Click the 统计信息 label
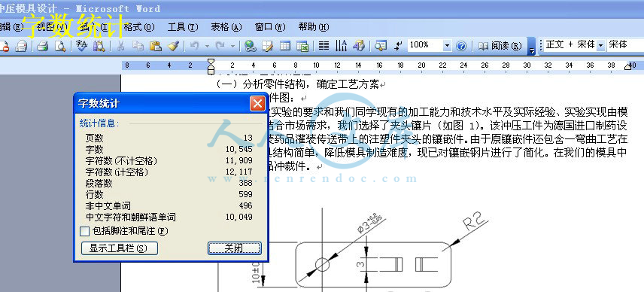This screenshot has width=644, height=292. pyautogui.click(x=99, y=123)
